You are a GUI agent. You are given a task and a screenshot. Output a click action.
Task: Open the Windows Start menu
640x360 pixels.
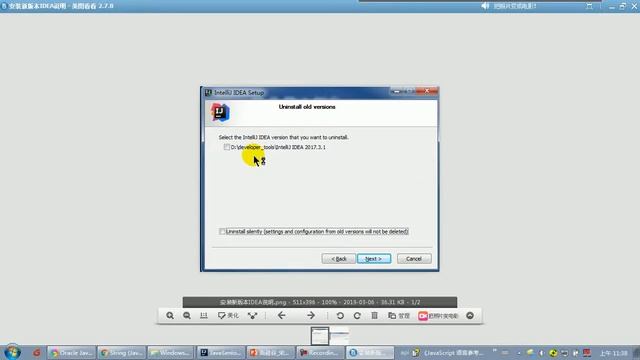12,352
